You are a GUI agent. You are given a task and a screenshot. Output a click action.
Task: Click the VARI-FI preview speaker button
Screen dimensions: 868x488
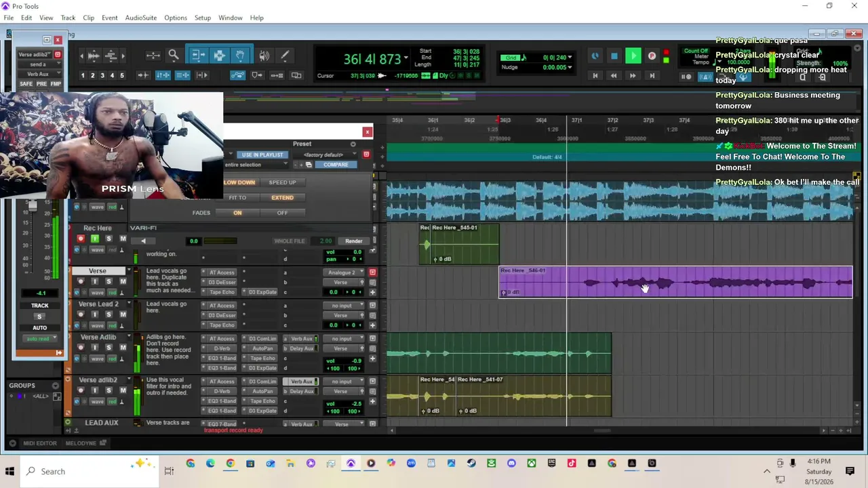pos(143,241)
